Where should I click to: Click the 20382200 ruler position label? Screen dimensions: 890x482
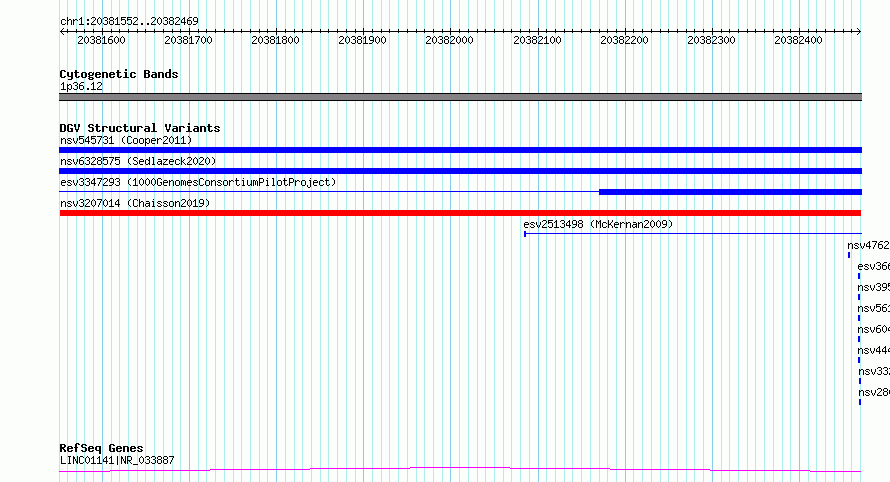click(624, 40)
